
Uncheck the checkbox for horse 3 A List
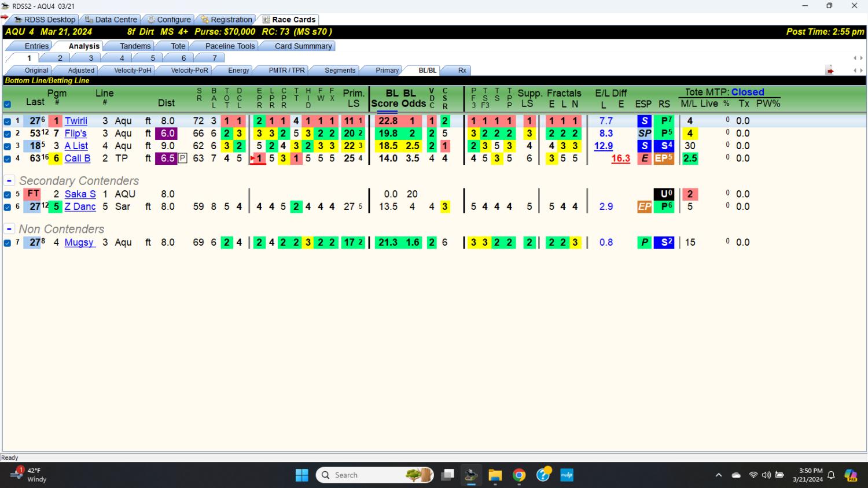(7, 146)
